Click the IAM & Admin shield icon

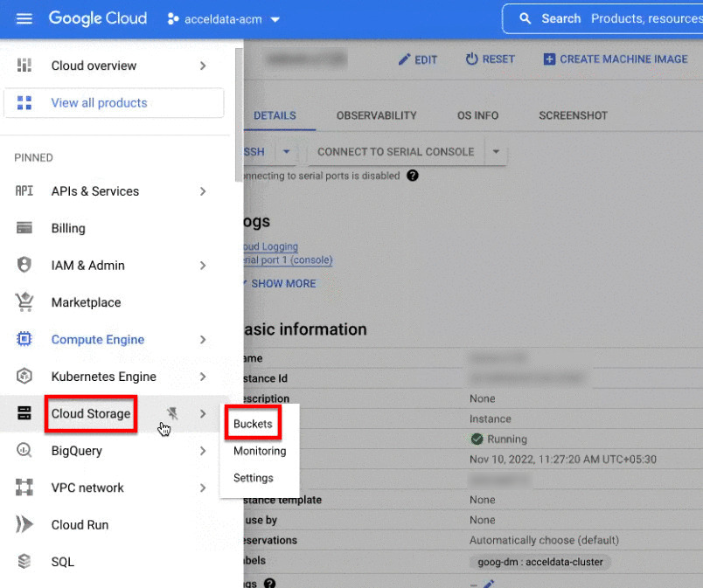coord(24,265)
